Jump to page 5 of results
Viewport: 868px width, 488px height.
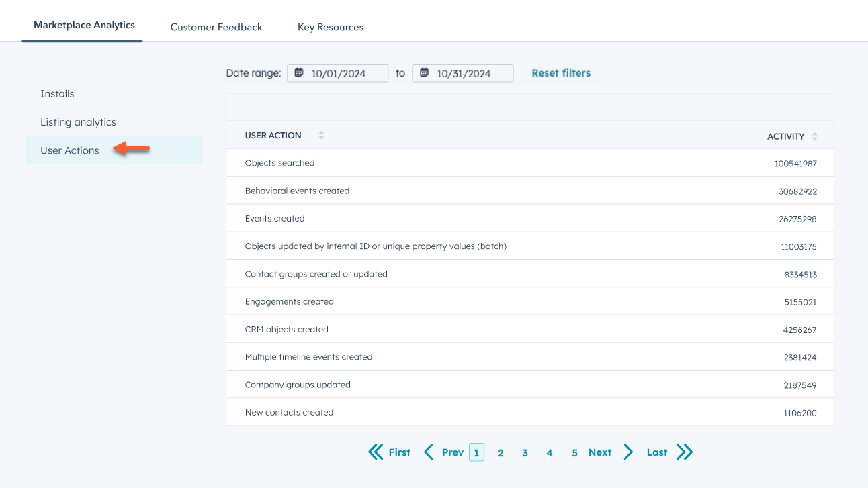tap(574, 453)
